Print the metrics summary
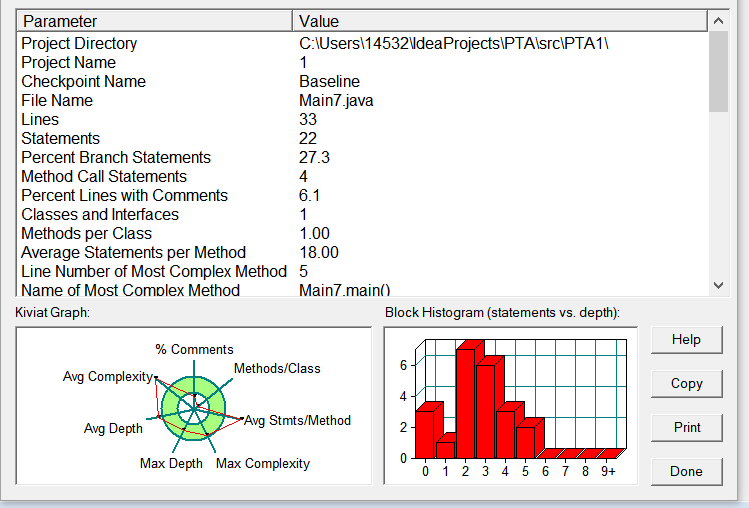Screen dimensions: 749x508 click(x=686, y=428)
